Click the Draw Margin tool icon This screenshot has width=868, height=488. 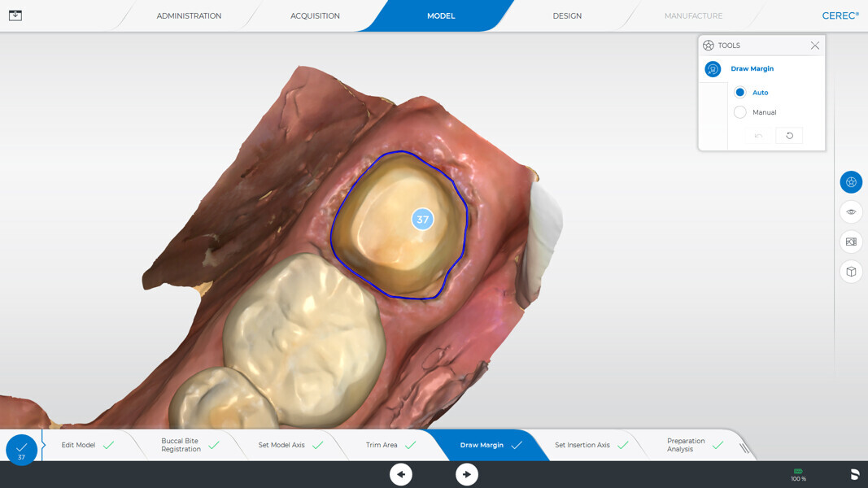point(713,69)
